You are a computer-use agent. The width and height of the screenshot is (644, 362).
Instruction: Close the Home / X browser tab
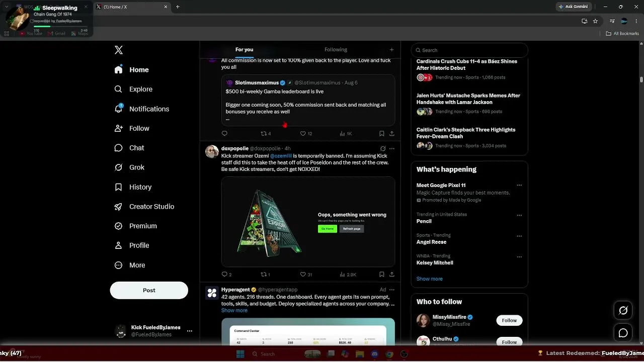166,7
